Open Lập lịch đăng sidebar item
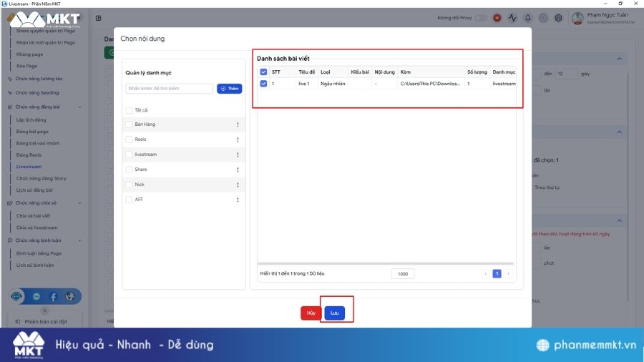The image size is (644, 362). click(31, 120)
